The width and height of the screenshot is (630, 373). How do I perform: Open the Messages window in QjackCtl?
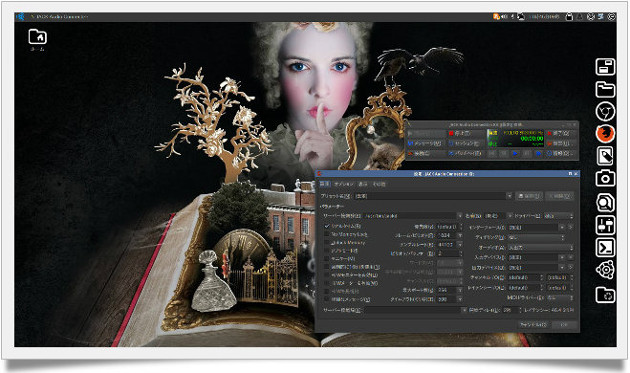(426, 143)
